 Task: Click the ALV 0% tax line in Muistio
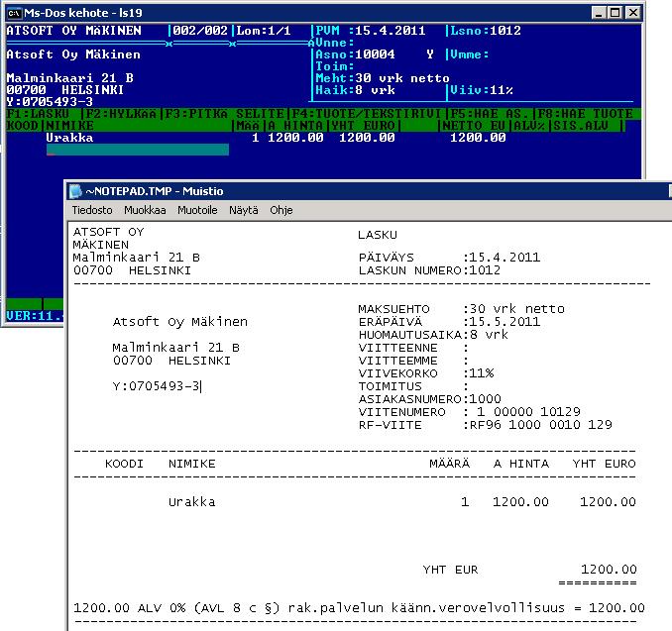(x=359, y=608)
